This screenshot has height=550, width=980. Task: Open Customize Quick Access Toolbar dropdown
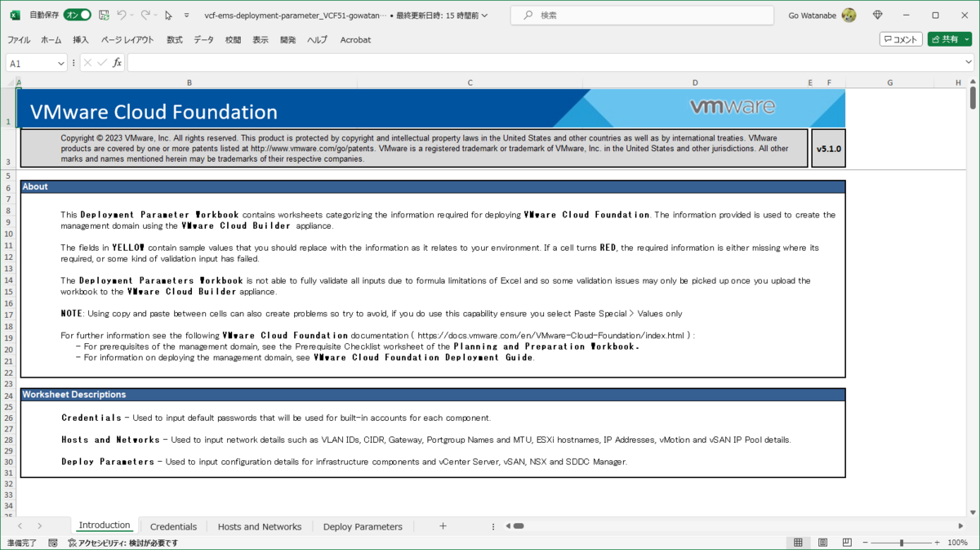click(x=186, y=16)
